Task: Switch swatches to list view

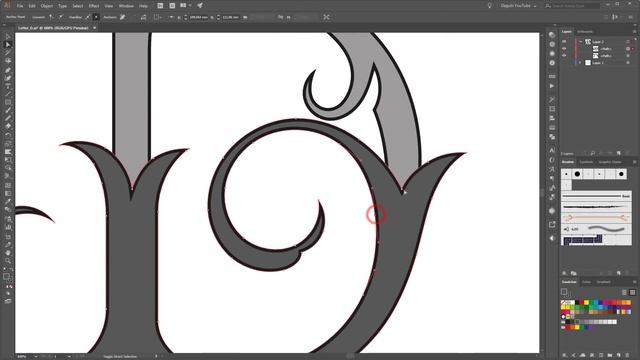Action: pos(624,292)
